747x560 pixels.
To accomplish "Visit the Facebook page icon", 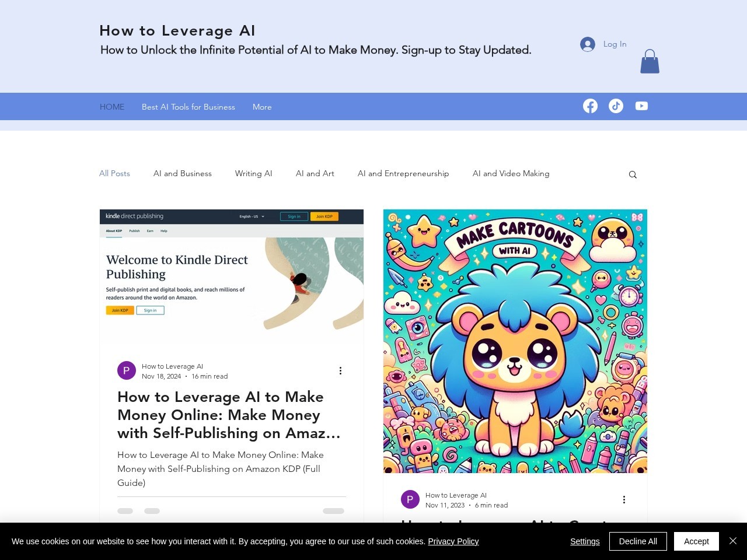I will coord(590,106).
